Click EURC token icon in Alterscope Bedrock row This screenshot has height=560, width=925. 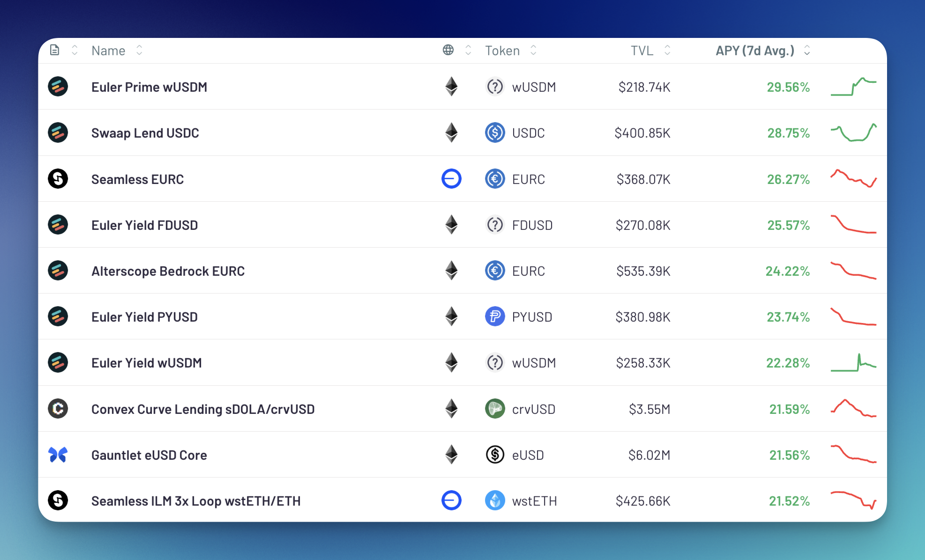[x=495, y=271]
